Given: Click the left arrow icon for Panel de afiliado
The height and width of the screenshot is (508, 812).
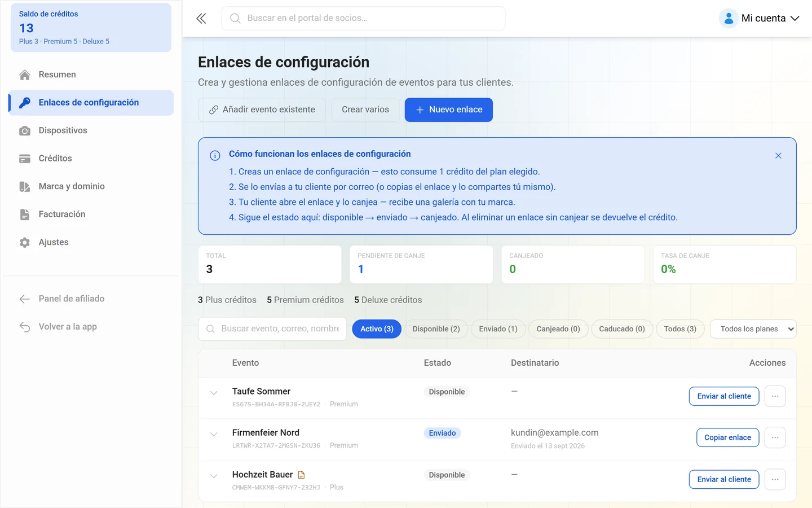Looking at the screenshot, I should (25, 299).
